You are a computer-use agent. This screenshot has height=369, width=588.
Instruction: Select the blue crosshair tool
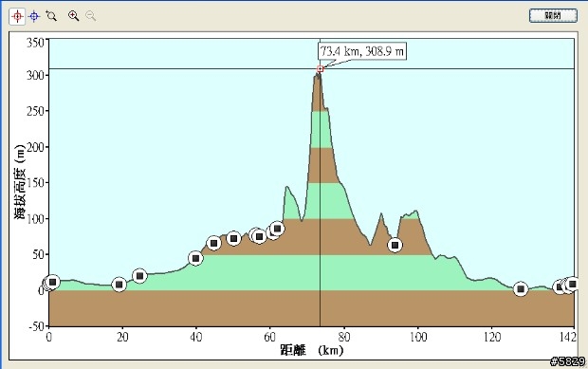[34, 16]
